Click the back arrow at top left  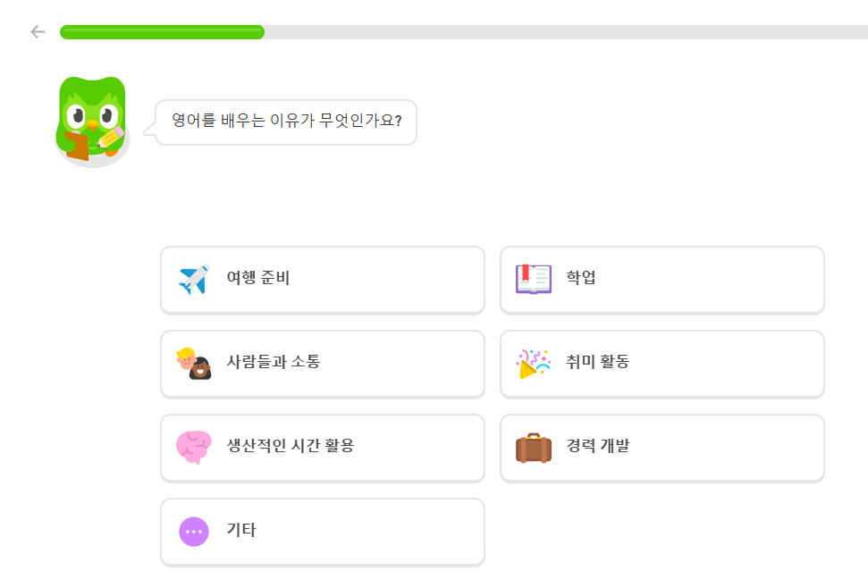pos(37,31)
